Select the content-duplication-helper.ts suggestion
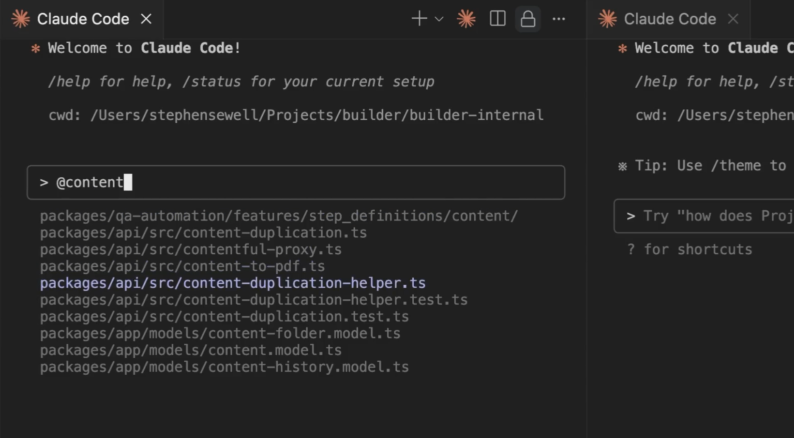The height and width of the screenshot is (438, 794). tap(232, 283)
